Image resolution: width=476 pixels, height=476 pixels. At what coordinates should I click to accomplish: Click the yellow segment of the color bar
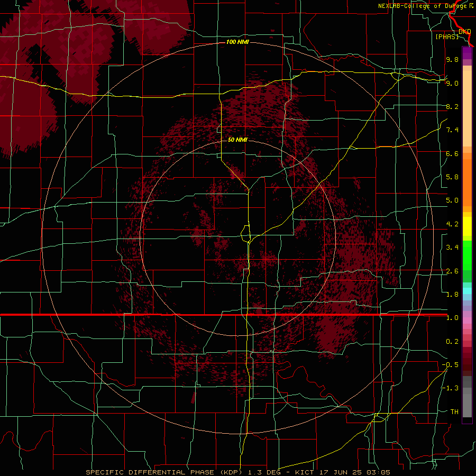(467, 226)
